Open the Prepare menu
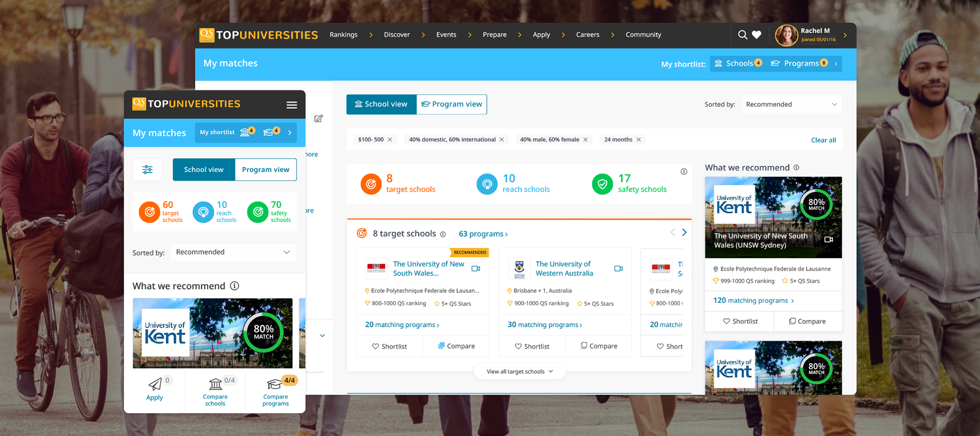 (x=495, y=35)
